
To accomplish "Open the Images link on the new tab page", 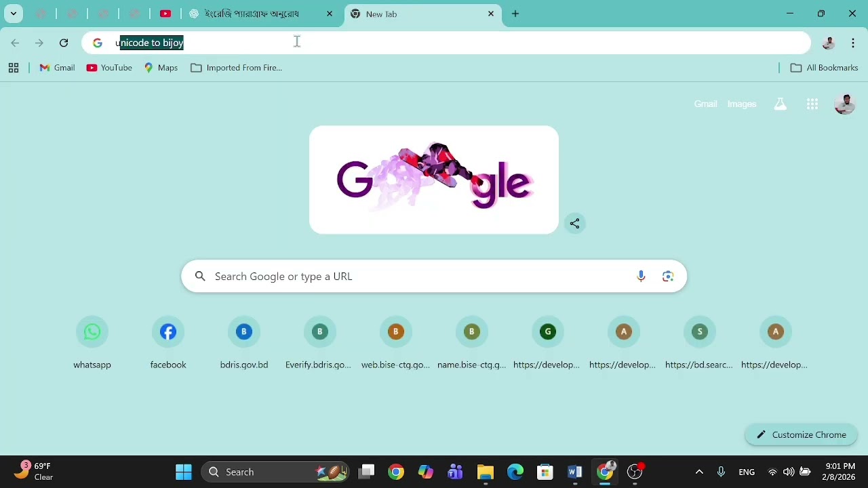I will (x=742, y=104).
